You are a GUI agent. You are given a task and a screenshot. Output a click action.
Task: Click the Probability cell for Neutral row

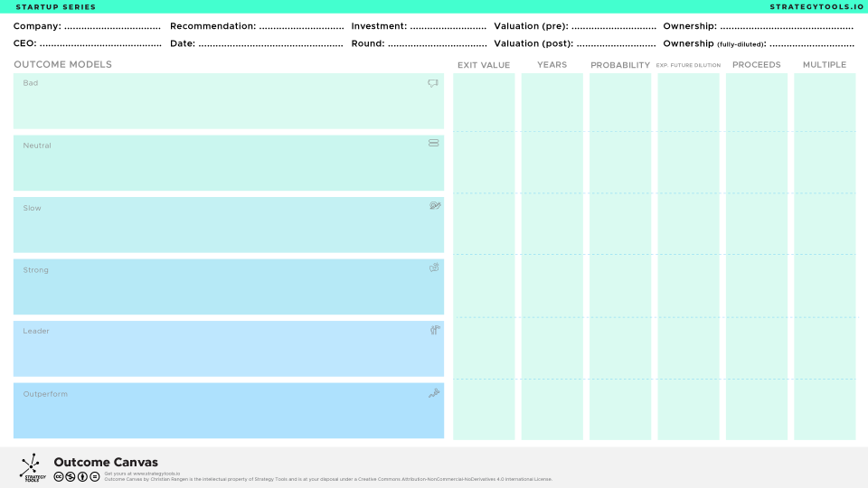[620, 163]
